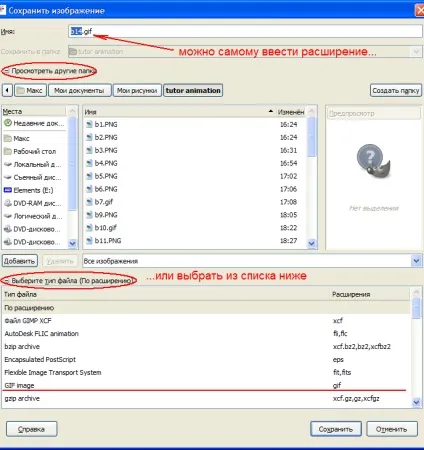Click the 'Создать папку' button

[396, 90]
